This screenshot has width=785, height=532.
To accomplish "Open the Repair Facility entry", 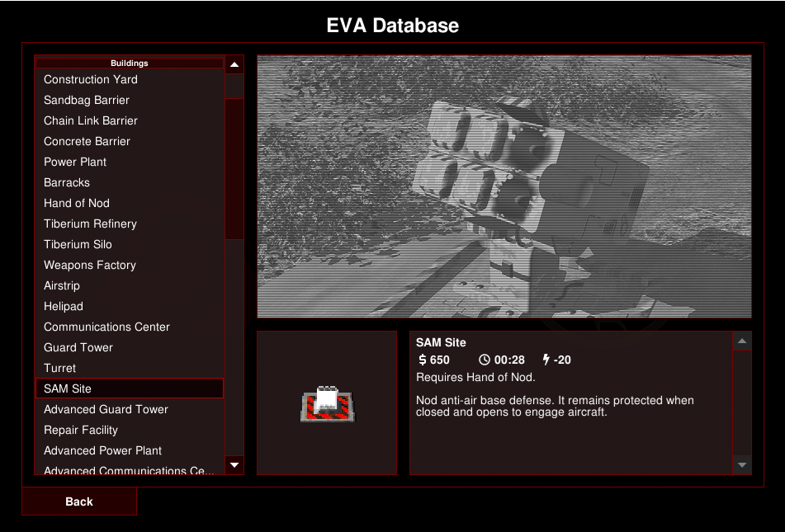I will point(129,430).
